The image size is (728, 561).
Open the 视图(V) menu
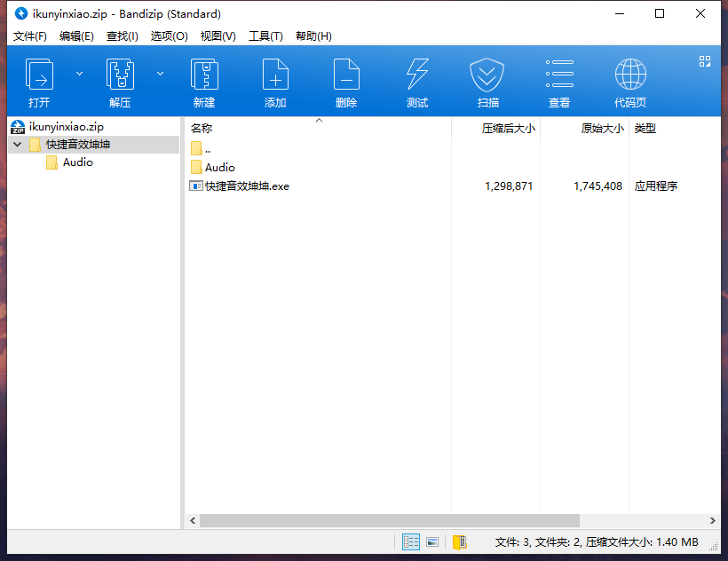[216, 36]
